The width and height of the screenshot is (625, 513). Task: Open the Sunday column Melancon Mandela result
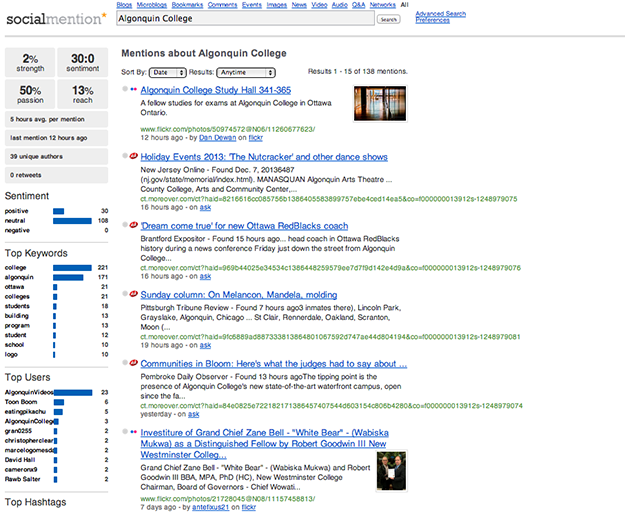239,295
